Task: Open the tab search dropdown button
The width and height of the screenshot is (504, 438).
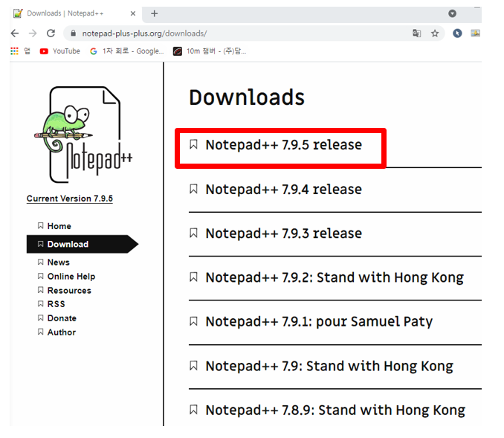Action: 452,13
